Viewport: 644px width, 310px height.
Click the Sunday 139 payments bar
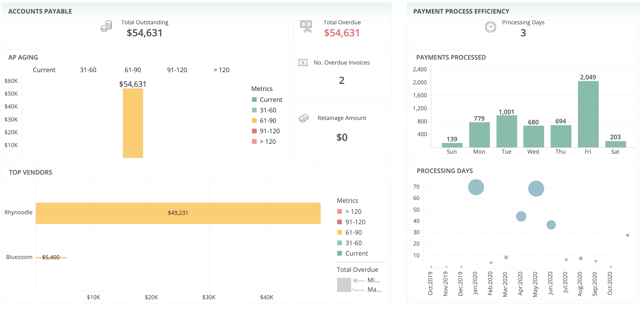click(x=452, y=145)
